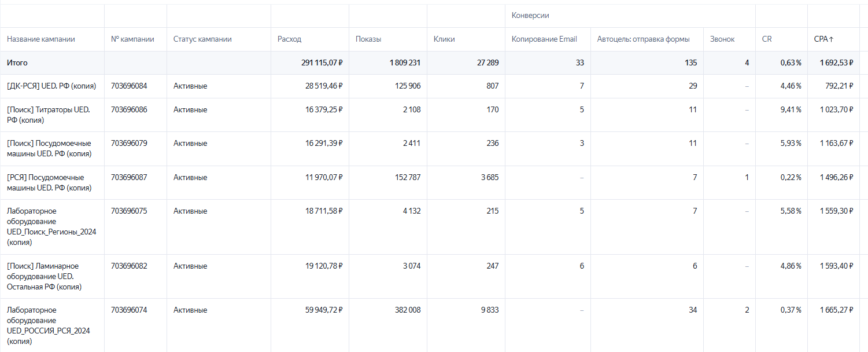Click the Показы column header
This screenshot has height=352, width=868.
point(368,39)
